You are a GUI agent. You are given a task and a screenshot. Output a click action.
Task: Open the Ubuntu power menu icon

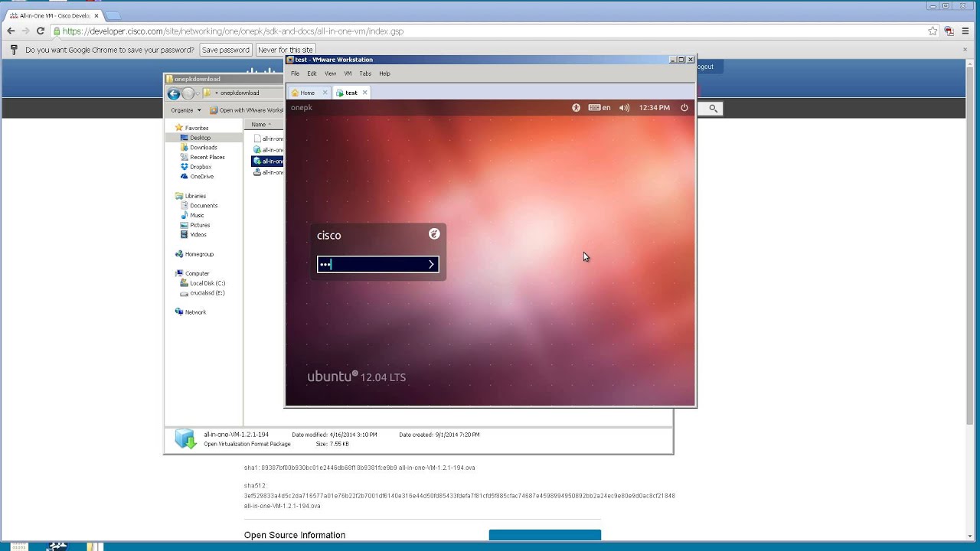pyautogui.click(x=684, y=108)
